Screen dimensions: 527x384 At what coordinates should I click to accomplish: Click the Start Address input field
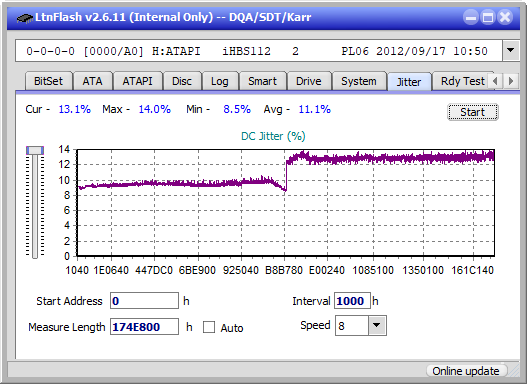tap(145, 301)
